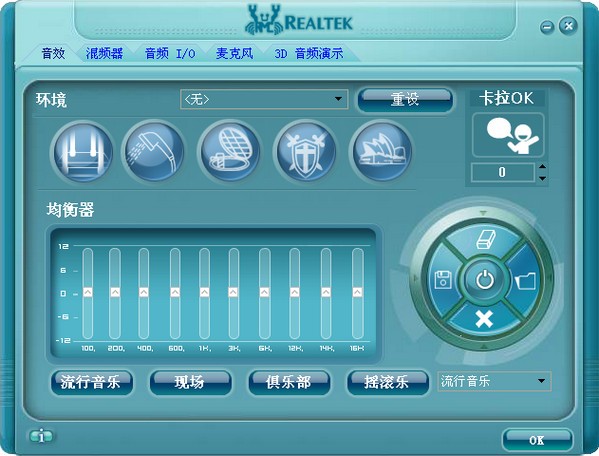This screenshot has height=456, width=599.
Task: Click the 重设 reset button
Action: pyautogui.click(x=405, y=100)
